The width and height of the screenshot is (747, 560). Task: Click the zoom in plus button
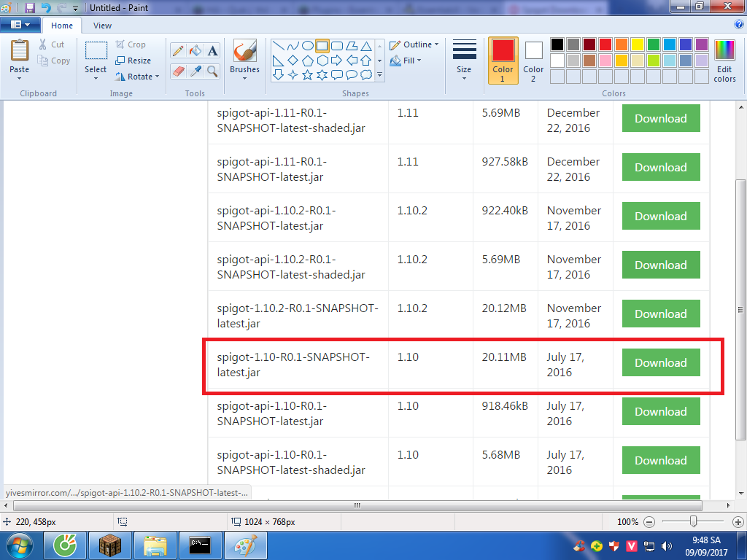(738, 522)
